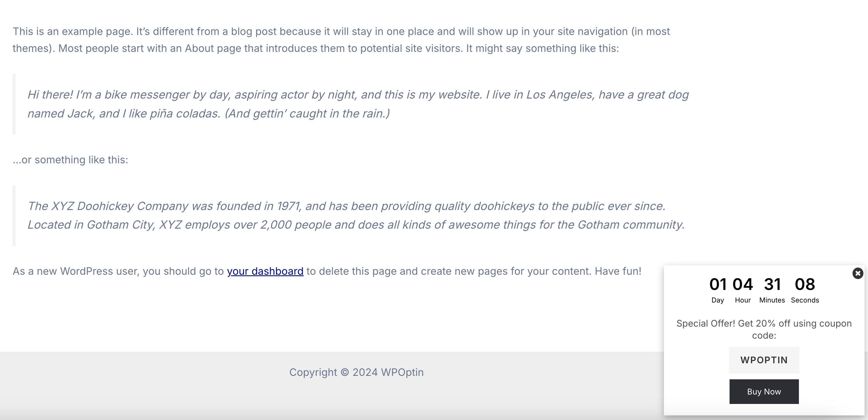Screen dimensions: 868x420
Task: Click the hours counter showing 04
Action: pos(743,284)
